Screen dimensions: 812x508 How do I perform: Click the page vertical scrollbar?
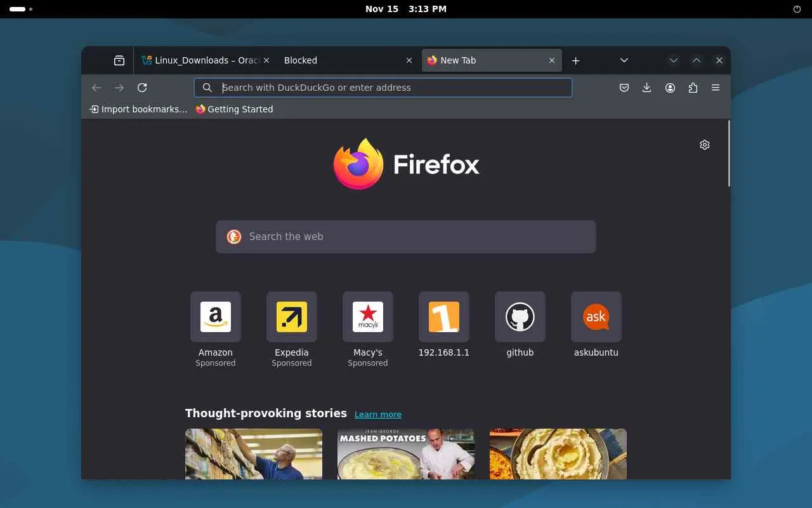tap(728, 154)
